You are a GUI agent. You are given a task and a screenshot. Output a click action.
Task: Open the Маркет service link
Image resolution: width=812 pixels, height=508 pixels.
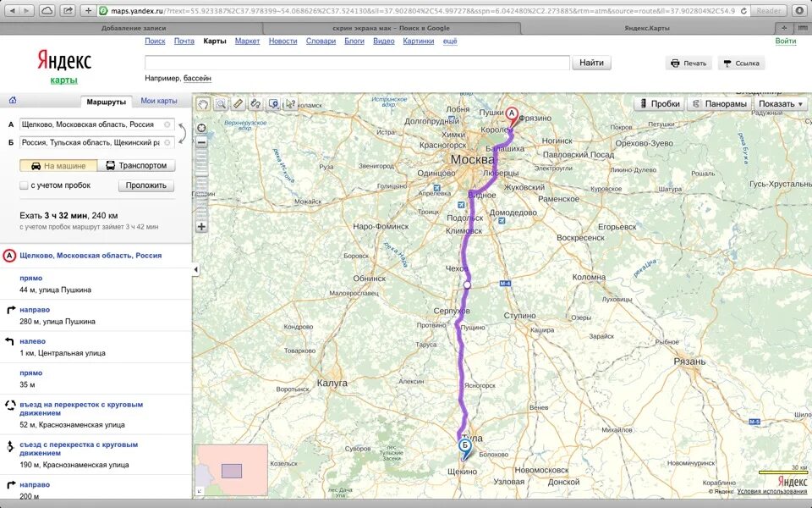pyautogui.click(x=247, y=41)
